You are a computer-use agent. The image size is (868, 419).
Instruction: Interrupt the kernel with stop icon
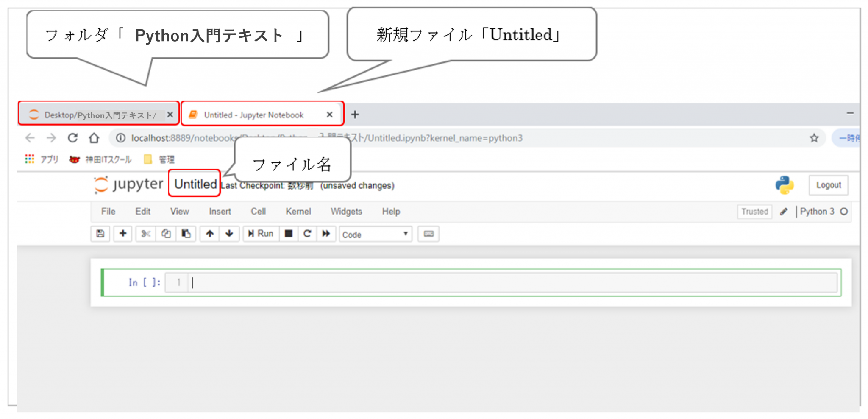(289, 234)
